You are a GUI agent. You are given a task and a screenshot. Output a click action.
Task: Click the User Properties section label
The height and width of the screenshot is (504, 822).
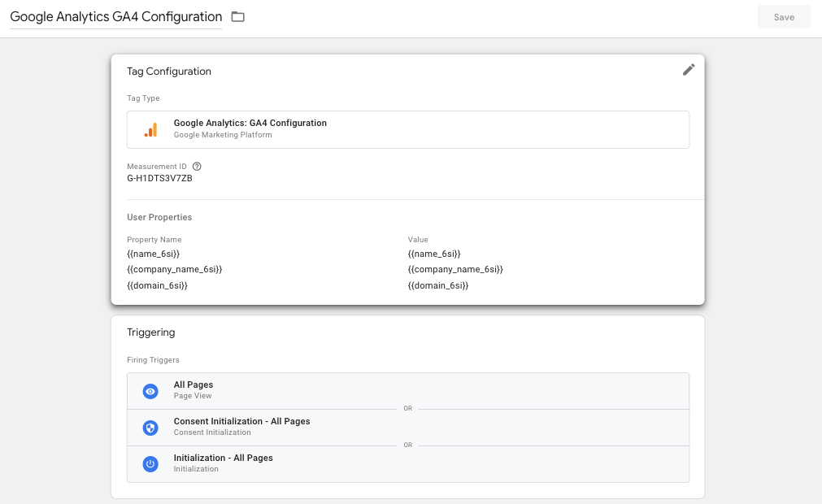tap(159, 217)
